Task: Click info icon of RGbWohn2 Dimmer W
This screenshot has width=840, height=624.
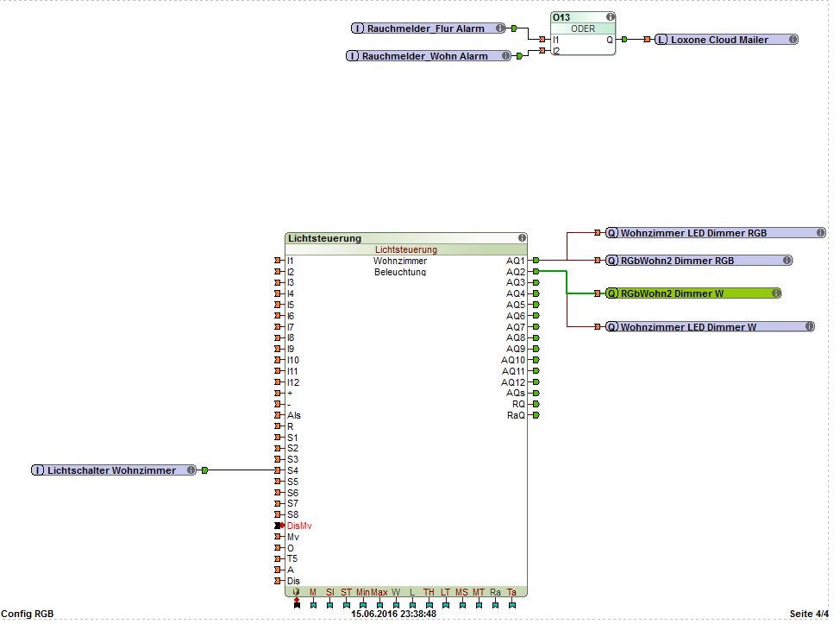Action: click(775, 293)
